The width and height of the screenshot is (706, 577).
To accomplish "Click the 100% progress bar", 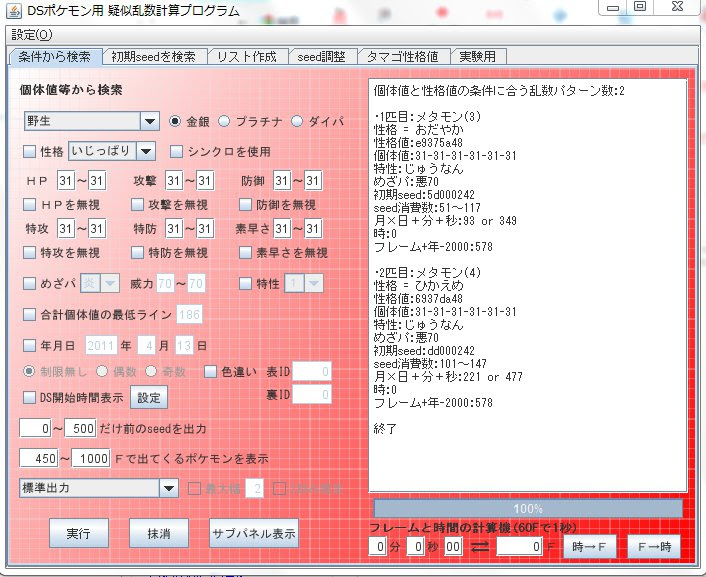I will (528, 509).
